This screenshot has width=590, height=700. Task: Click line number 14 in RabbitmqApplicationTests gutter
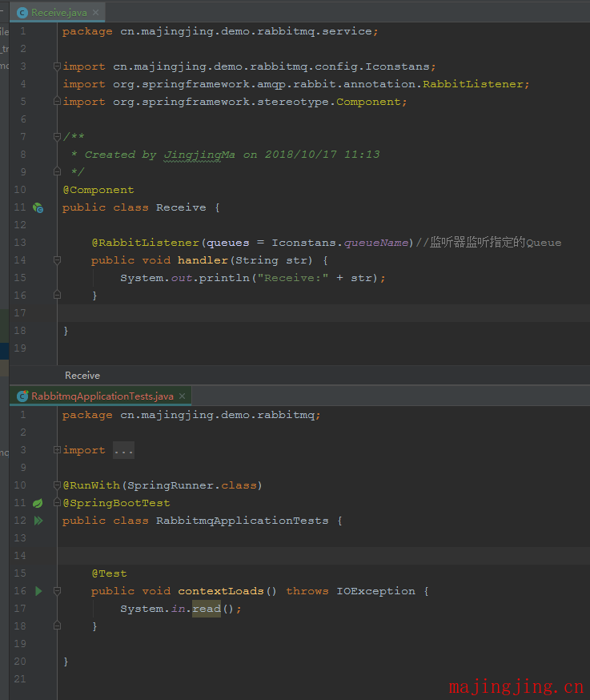(x=20, y=556)
